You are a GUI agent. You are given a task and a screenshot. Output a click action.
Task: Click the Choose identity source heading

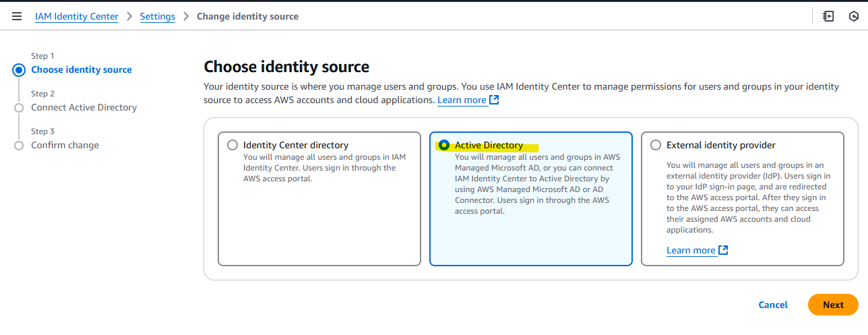[286, 67]
